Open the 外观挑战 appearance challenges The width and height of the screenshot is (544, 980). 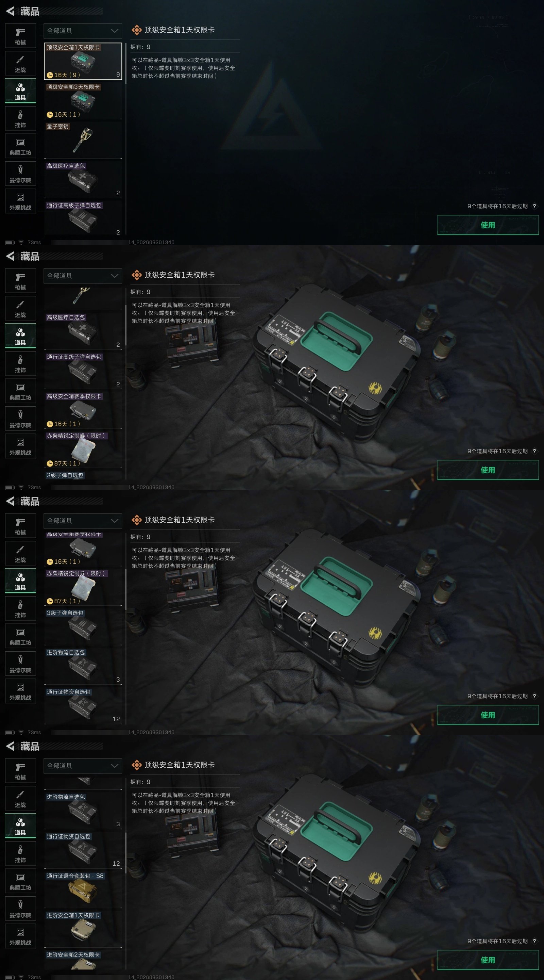(20, 201)
